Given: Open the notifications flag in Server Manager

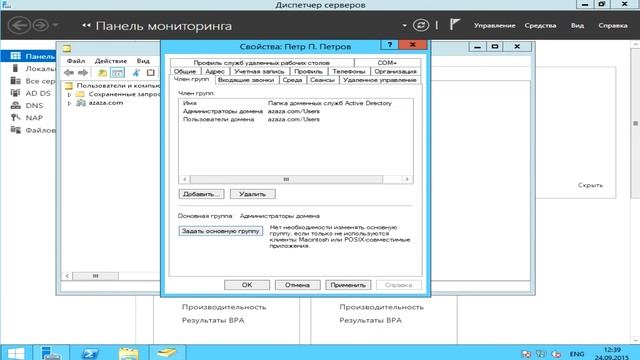Looking at the screenshot, I should [455, 24].
